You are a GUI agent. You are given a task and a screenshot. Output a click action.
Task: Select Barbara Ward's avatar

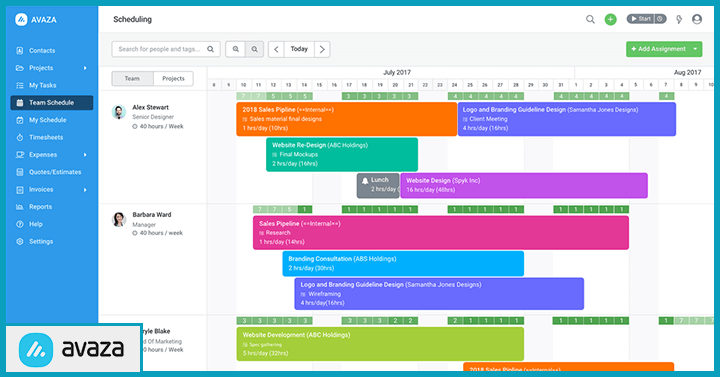119,219
